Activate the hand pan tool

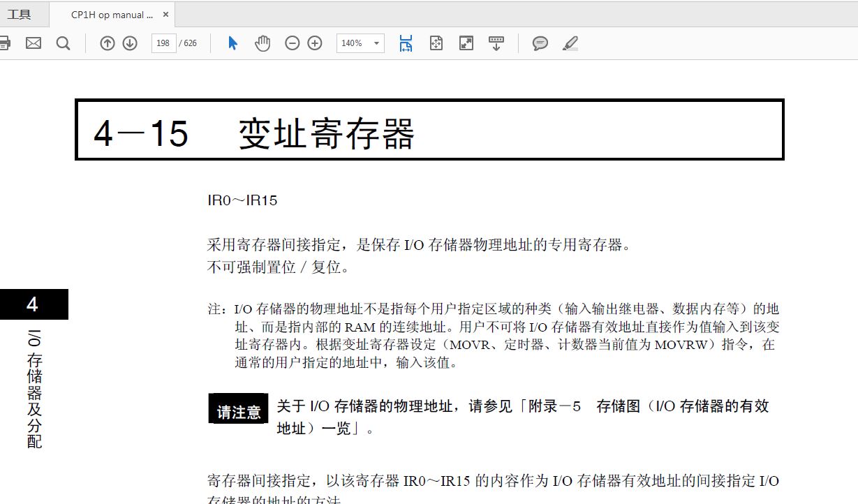(x=262, y=43)
